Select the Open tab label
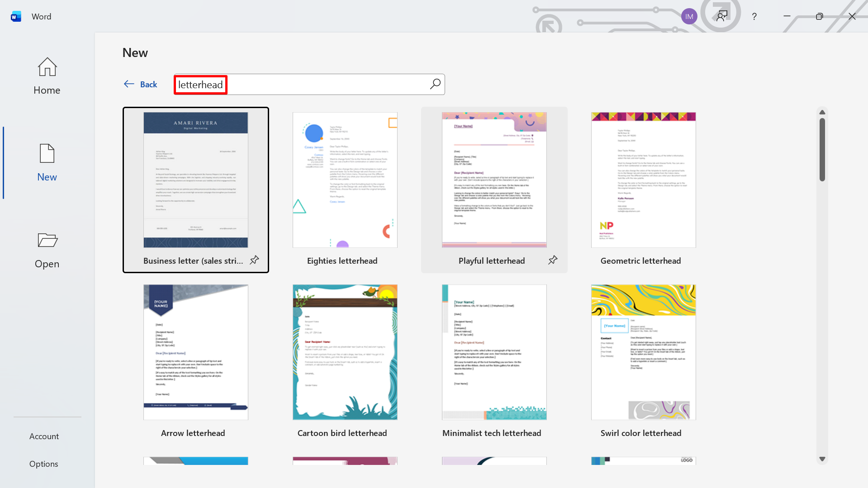Screen dimensions: 868x488 coord(47,264)
